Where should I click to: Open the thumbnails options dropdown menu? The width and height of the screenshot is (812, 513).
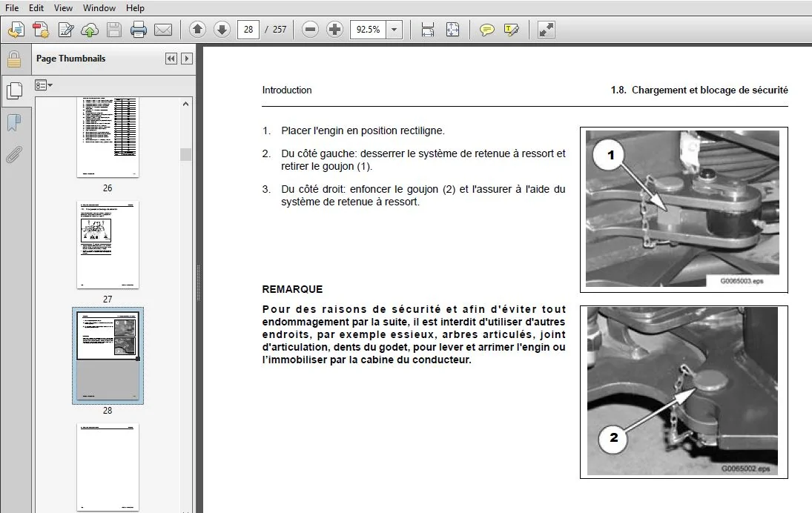click(44, 85)
